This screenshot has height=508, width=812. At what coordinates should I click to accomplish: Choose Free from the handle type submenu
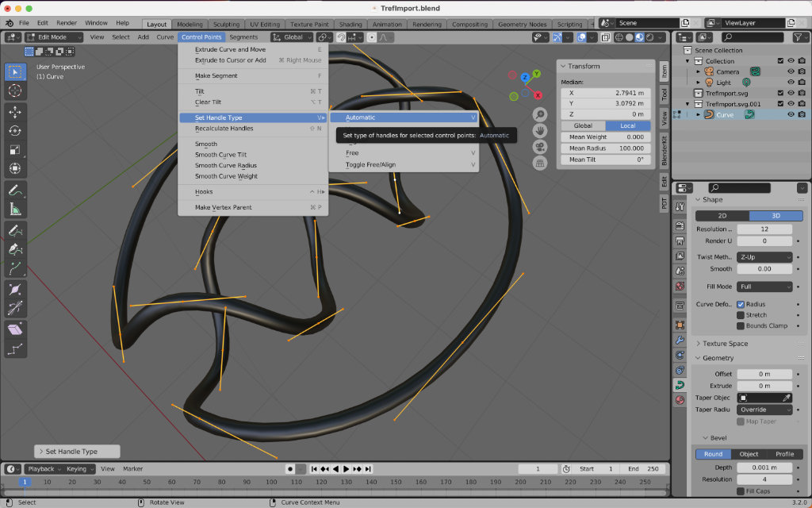pos(352,152)
